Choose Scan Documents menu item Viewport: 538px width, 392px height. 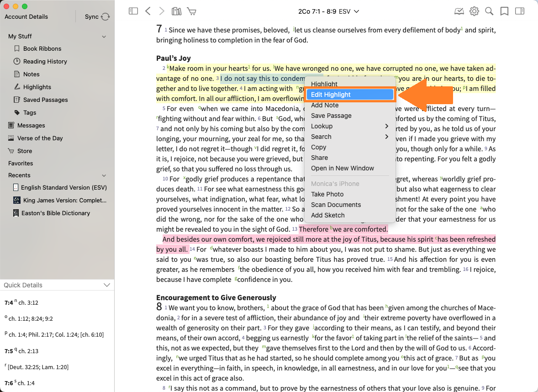336,205
